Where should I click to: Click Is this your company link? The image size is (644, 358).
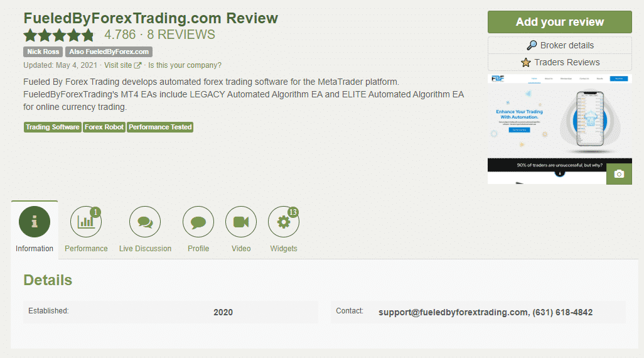click(185, 65)
